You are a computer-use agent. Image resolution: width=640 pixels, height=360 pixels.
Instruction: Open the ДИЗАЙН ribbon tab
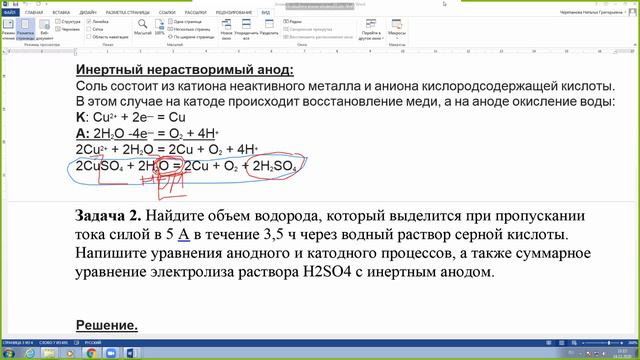88,13
